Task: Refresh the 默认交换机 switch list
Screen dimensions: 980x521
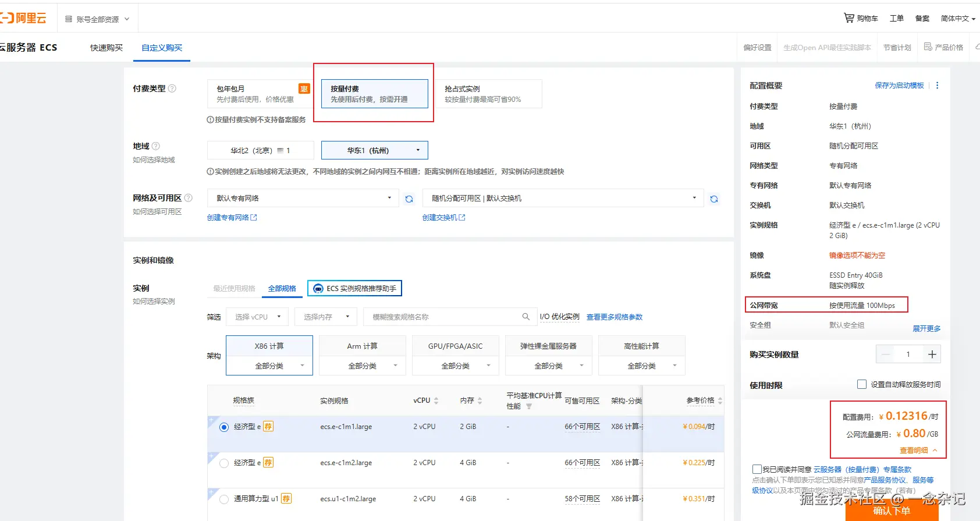Action: click(x=714, y=199)
